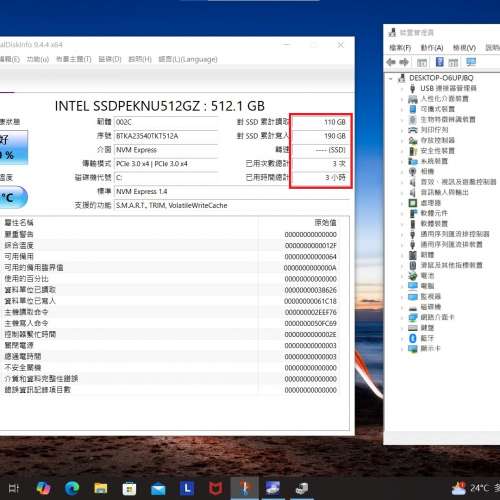Open Copilot from the taskbar

point(43,489)
